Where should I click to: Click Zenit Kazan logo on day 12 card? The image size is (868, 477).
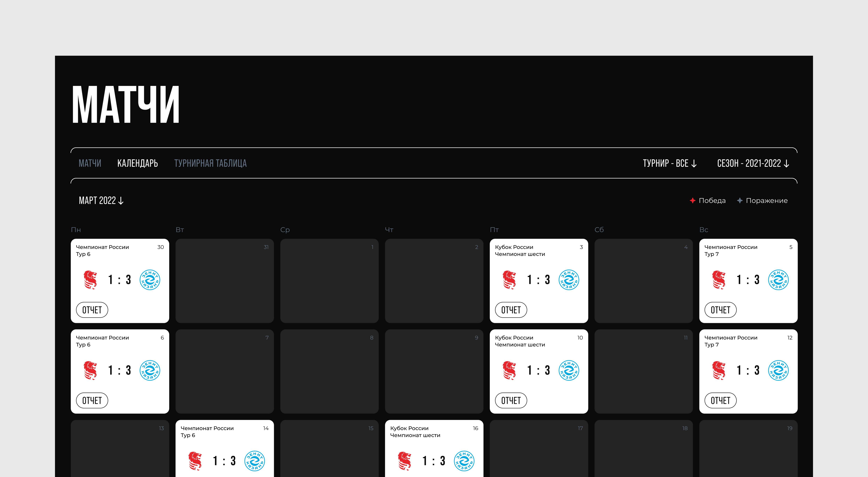(778, 370)
